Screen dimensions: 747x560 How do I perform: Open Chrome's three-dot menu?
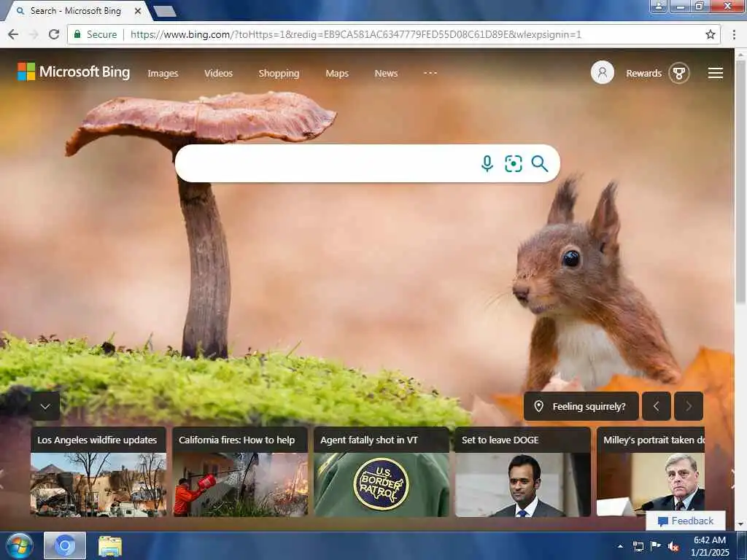(734, 34)
